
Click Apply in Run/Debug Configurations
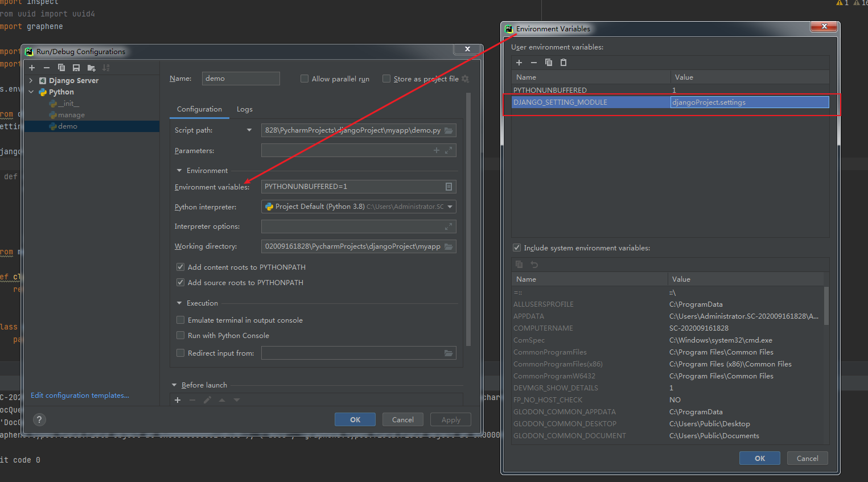tap(451, 419)
